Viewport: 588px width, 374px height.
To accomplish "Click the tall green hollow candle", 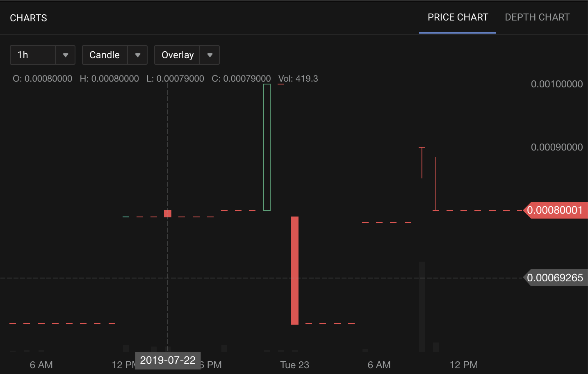I will tap(267, 147).
